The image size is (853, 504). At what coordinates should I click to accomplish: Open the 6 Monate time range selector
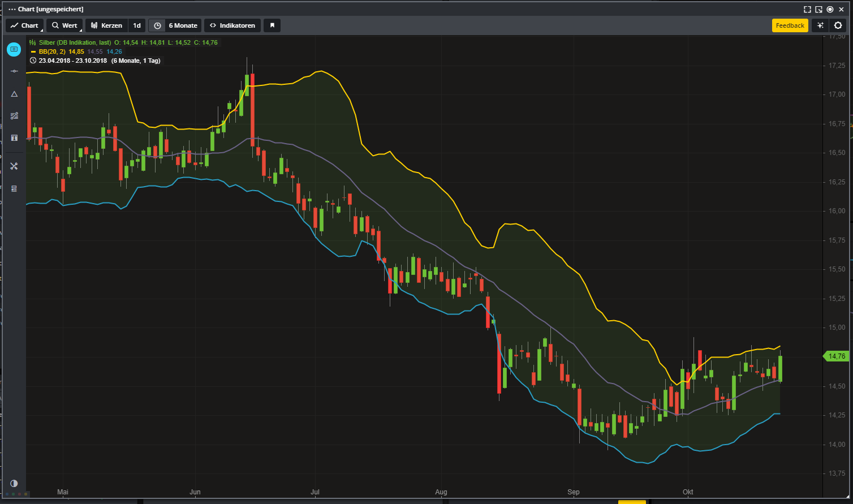(x=176, y=25)
